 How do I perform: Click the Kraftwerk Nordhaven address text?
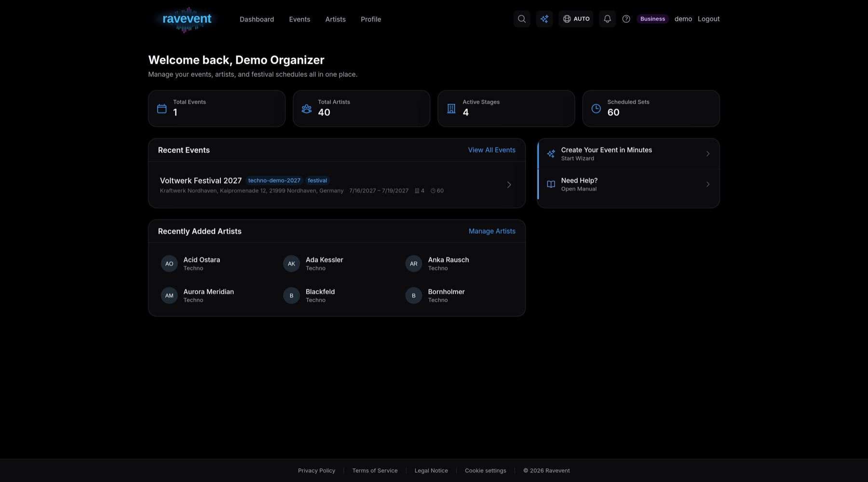click(252, 191)
